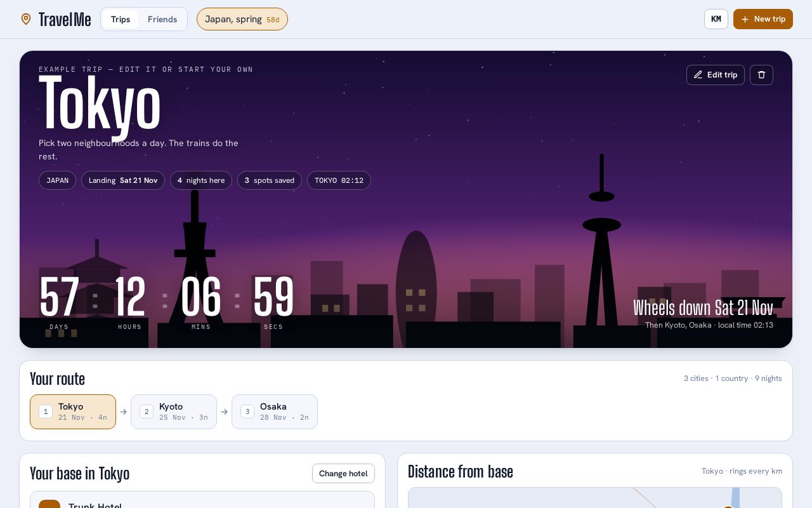Click the Your base in Tokyo heading
This screenshot has height=508, width=812.
[x=80, y=474]
